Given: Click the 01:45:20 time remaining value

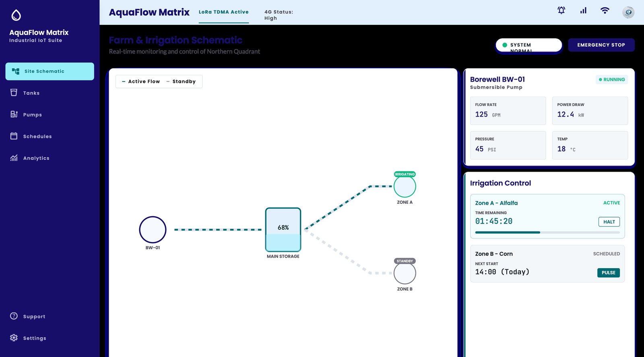Looking at the screenshot, I should [x=494, y=221].
